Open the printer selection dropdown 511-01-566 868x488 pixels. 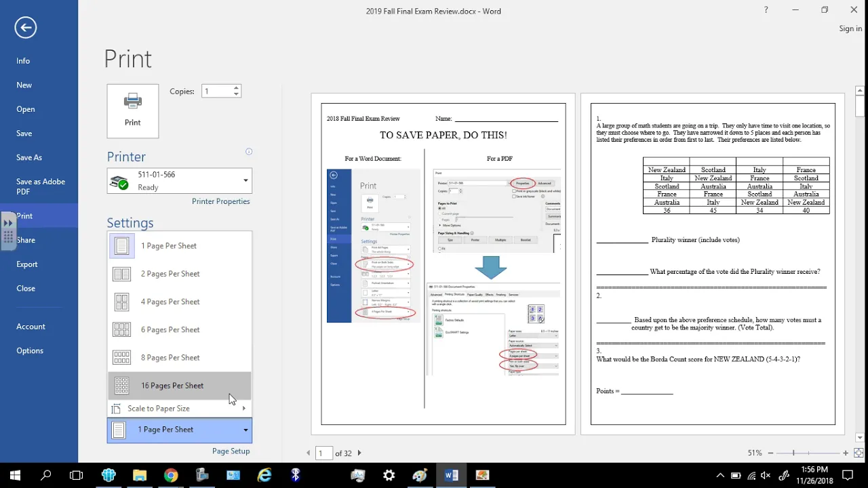(x=180, y=181)
